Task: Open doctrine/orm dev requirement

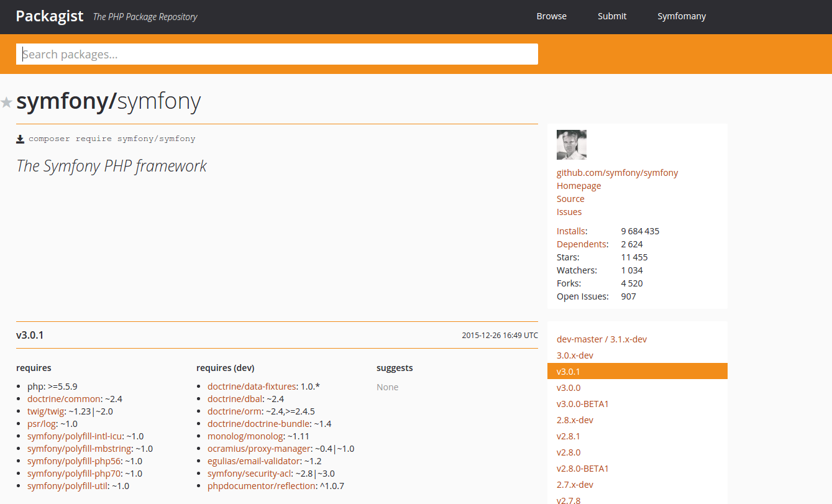Action: point(234,411)
